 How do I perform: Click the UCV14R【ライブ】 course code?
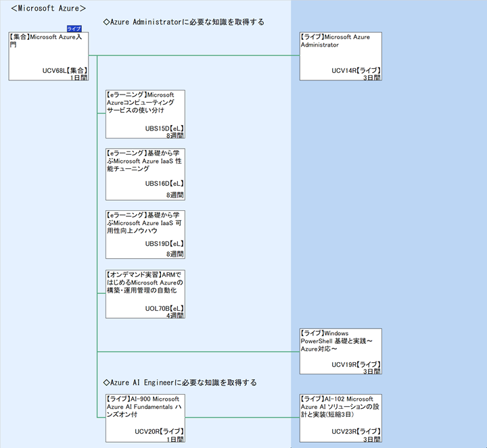tap(356, 70)
